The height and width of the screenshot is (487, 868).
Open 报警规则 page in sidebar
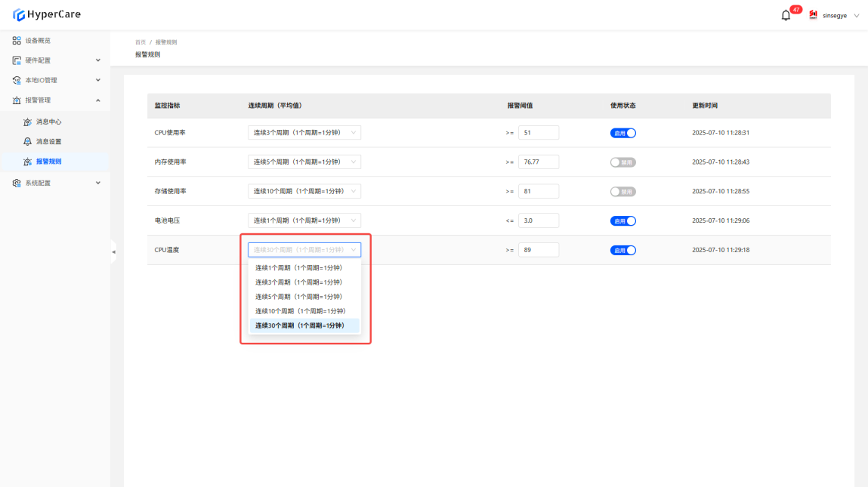(48, 162)
